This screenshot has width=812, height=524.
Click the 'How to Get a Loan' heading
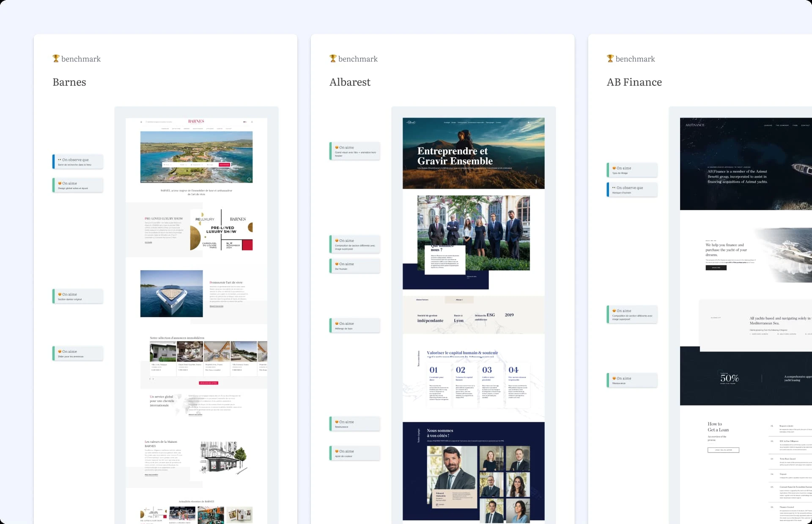coord(718,427)
